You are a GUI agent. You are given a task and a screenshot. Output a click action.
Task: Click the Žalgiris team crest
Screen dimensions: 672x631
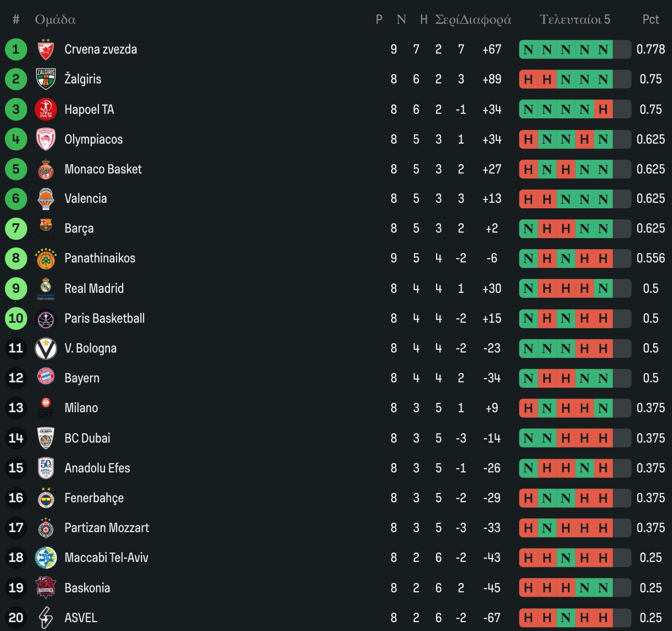coord(46,79)
